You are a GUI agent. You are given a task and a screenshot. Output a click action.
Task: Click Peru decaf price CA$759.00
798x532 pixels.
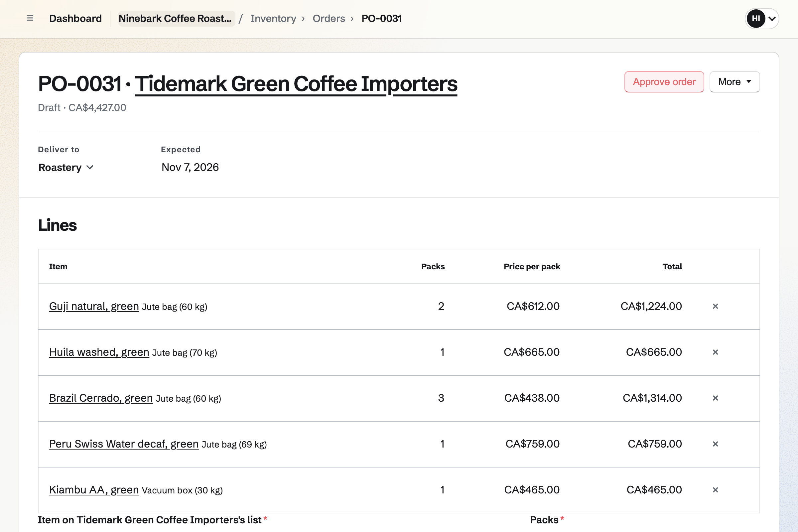(532, 444)
